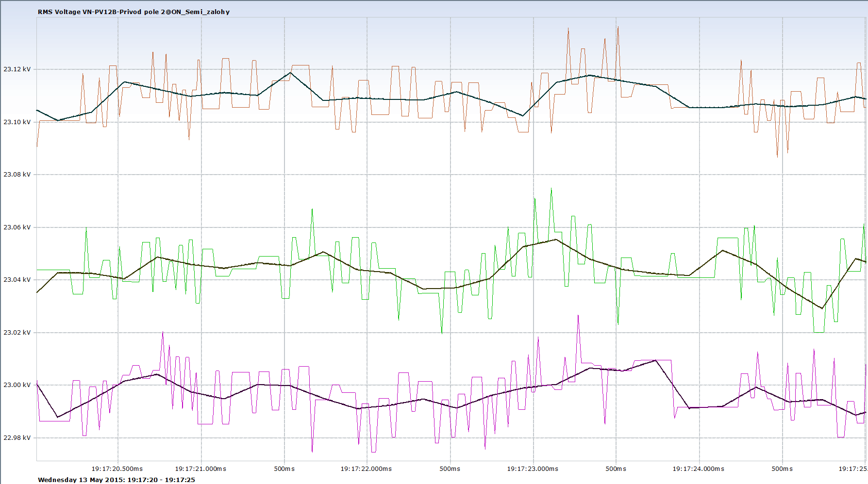
Task: Click the '19:17:23.000ms' time axis label
Action: click(533, 469)
